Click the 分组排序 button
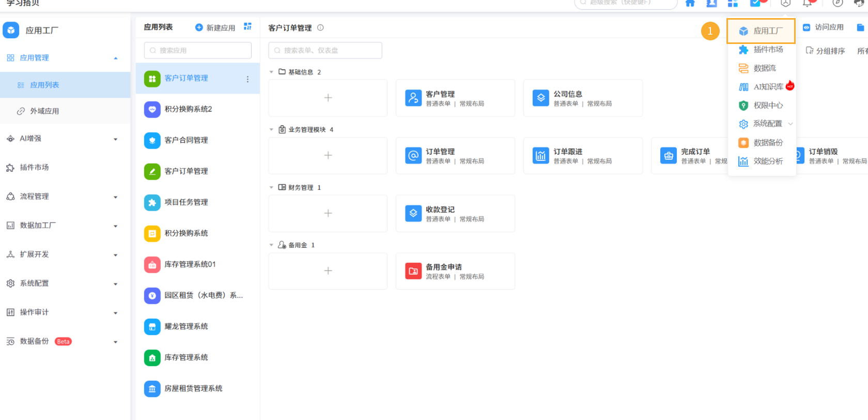 [x=826, y=51]
